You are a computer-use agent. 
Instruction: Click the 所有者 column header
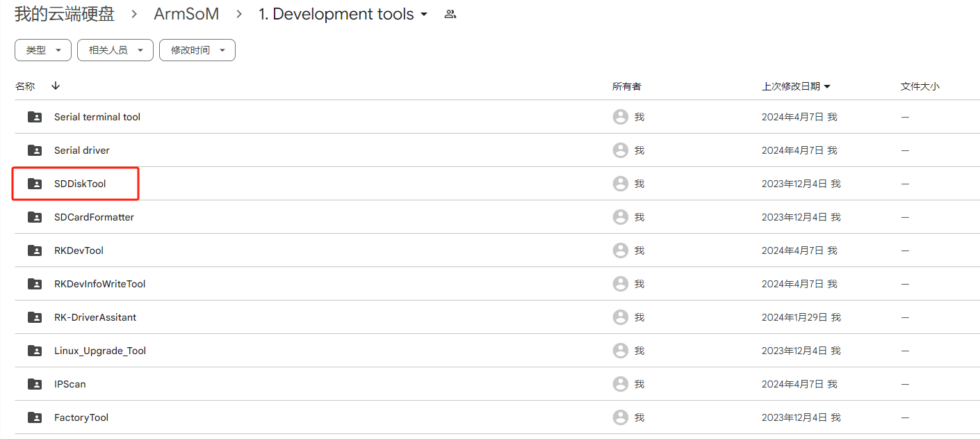click(x=627, y=86)
